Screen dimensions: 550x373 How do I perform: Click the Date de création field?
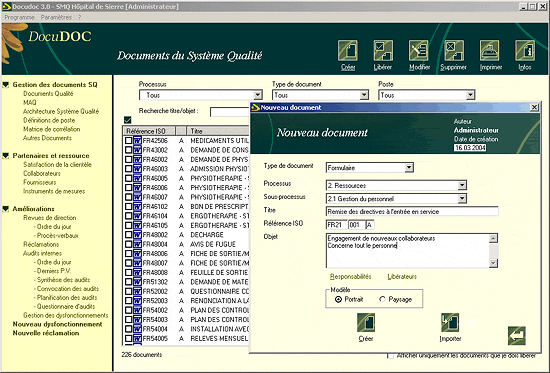(x=470, y=148)
